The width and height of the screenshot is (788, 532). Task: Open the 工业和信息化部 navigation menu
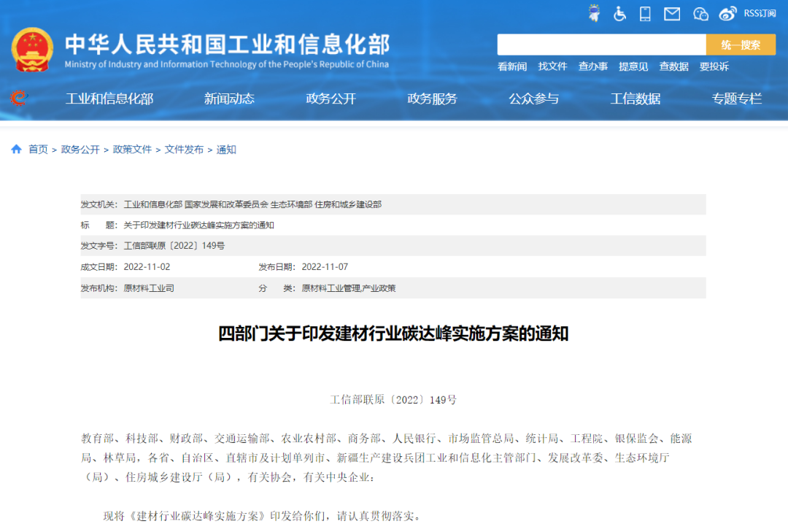[x=109, y=99]
